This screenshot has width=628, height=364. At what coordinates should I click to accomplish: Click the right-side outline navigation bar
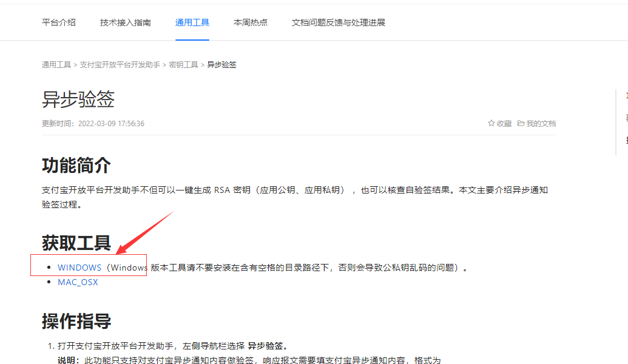pos(621,122)
